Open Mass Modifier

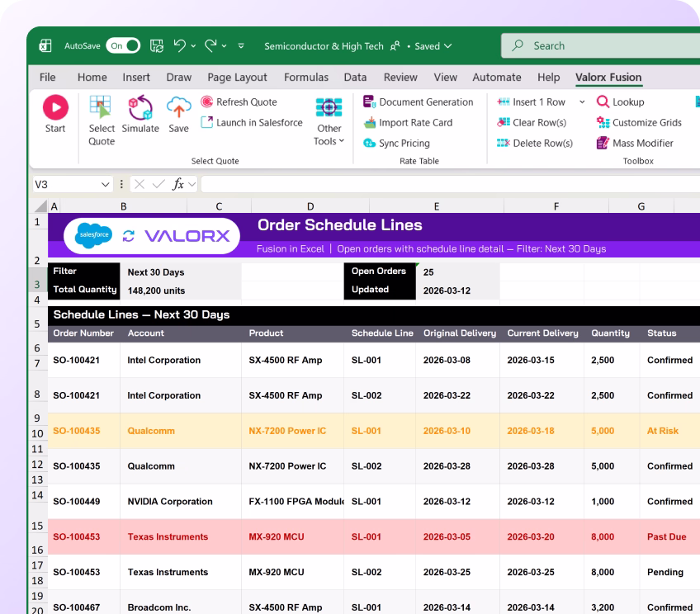click(634, 143)
